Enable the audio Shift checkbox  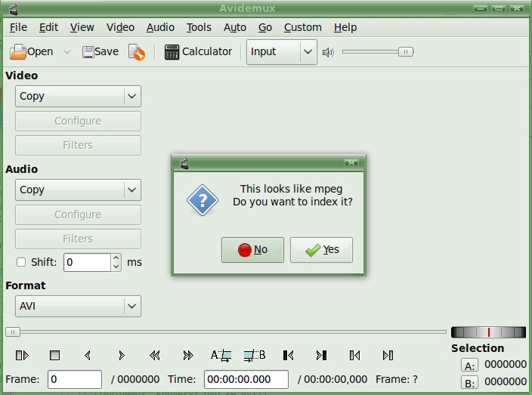tap(21, 263)
